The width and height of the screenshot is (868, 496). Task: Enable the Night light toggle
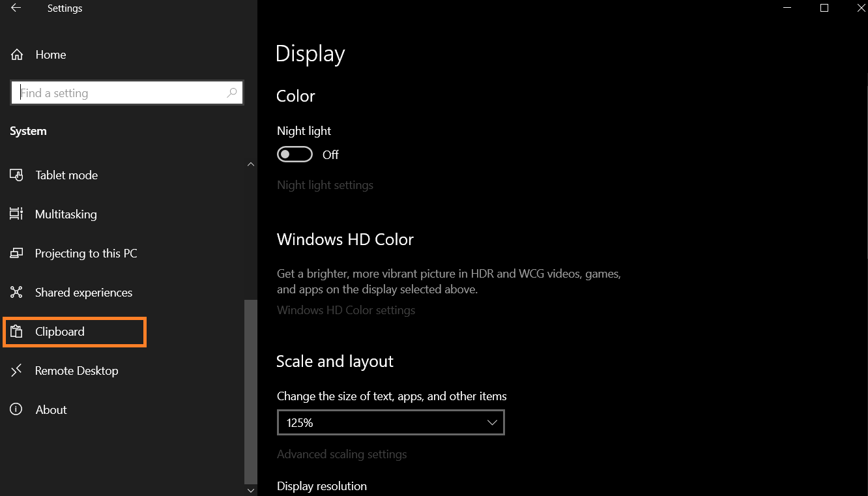[x=294, y=154]
